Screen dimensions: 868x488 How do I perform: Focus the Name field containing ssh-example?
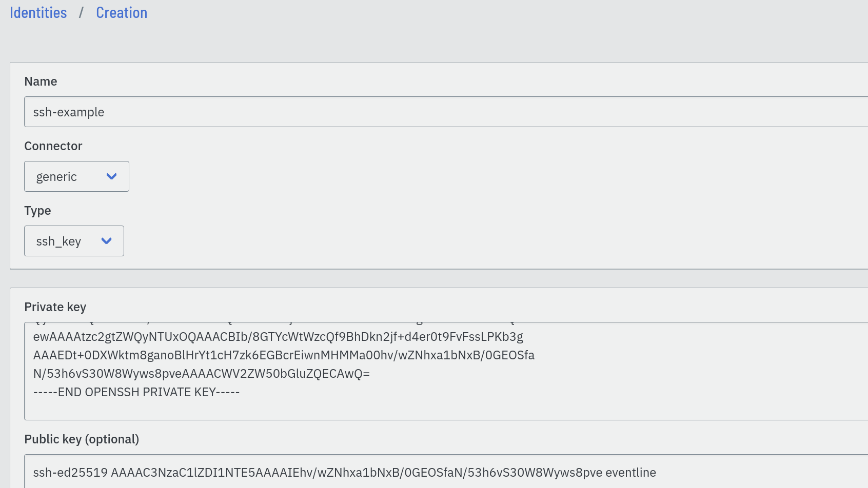pyautogui.click(x=446, y=112)
